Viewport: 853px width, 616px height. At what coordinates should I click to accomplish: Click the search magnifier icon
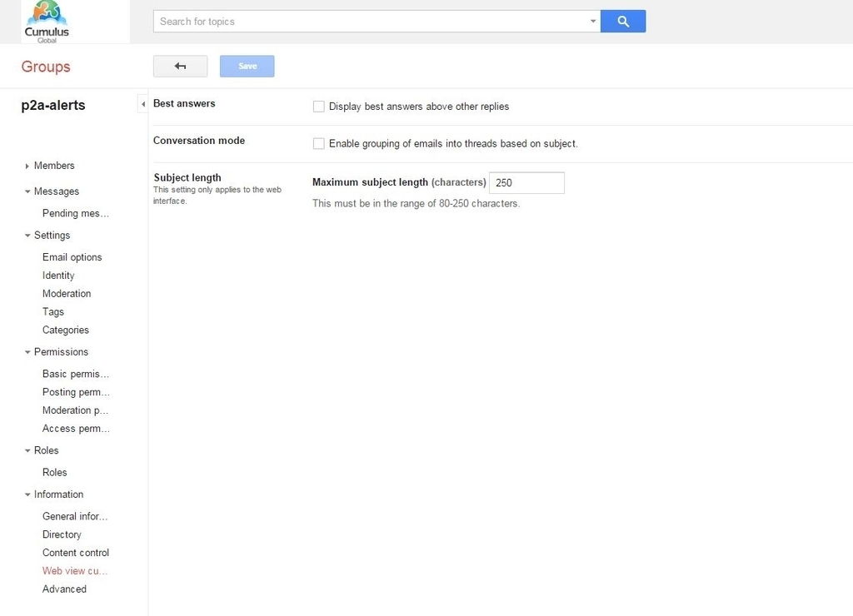pyautogui.click(x=622, y=21)
